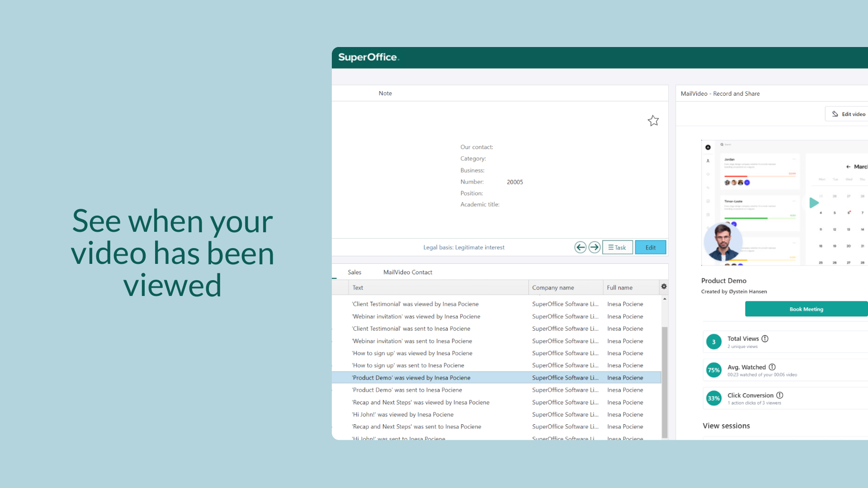The height and width of the screenshot is (488, 868).
Task: Go to next record with right arrow
Action: coord(594,247)
